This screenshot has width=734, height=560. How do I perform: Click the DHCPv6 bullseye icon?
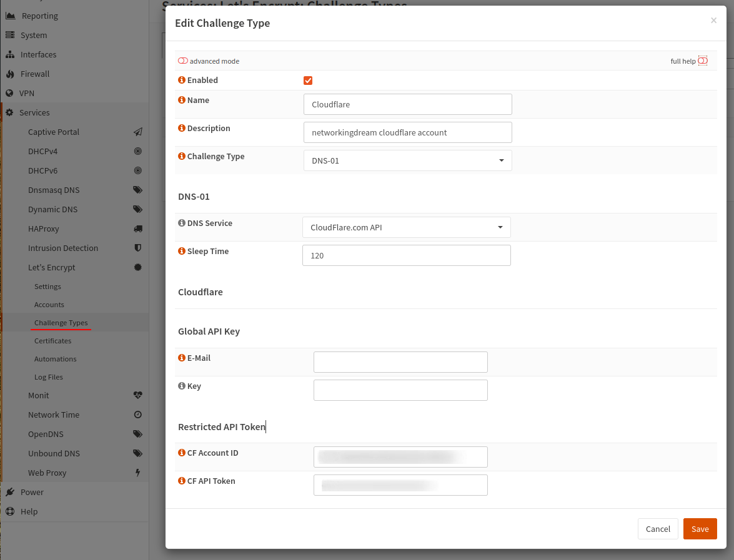coord(137,171)
